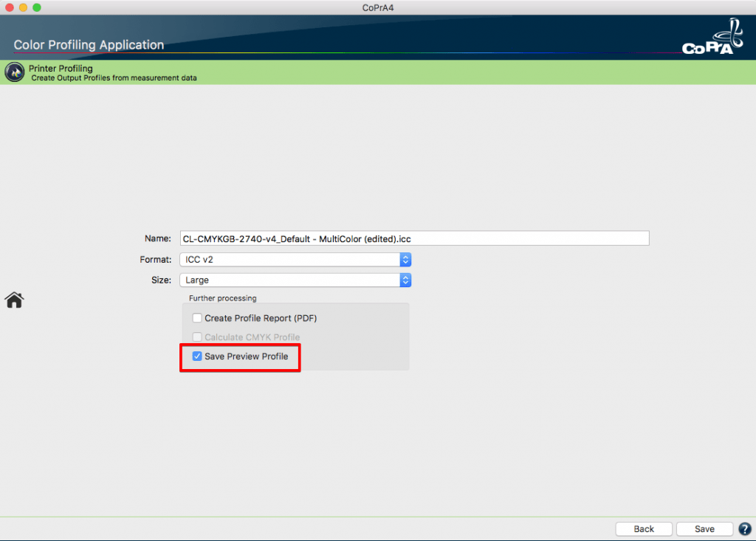
Task: Click inside the profile Name text field
Action: pyautogui.click(x=413, y=238)
